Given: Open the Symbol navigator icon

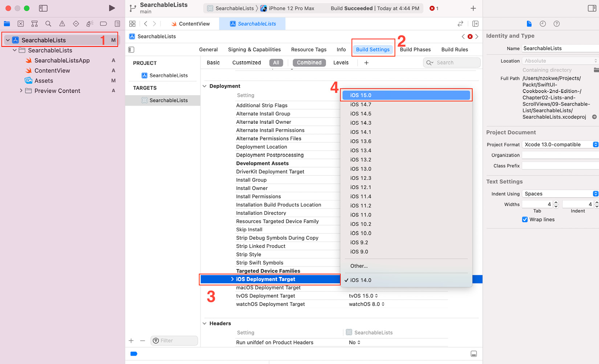Looking at the screenshot, I should [x=34, y=24].
